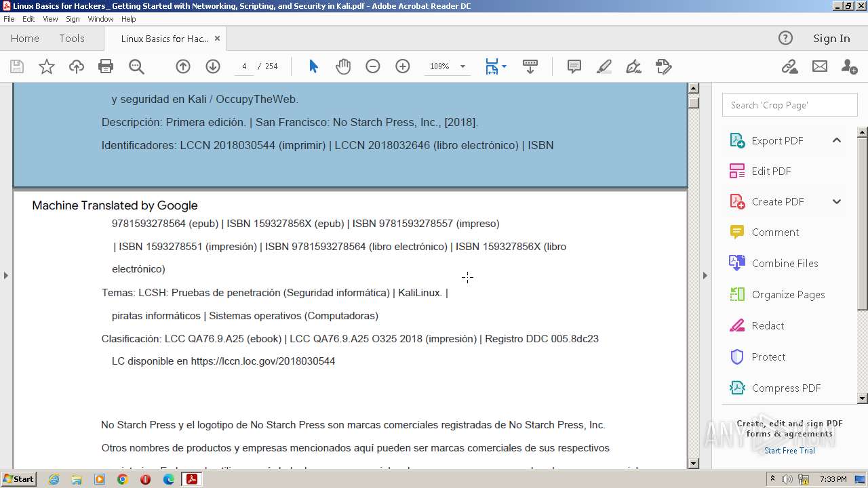Image resolution: width=868 pixels, height=488 pixels.
Task: Collapse the Export PDF section chevron
Action: [836, 140]
